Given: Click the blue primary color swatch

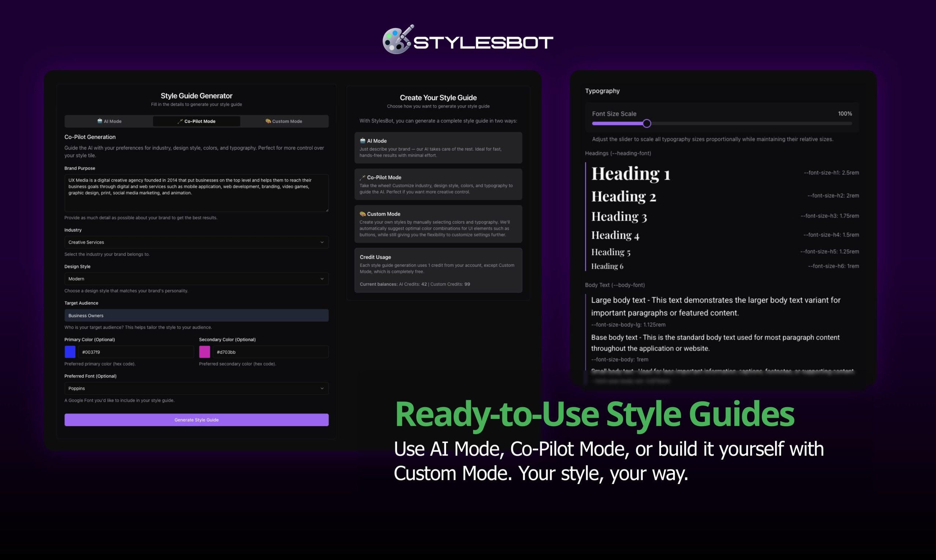Looking at the screenshot, I should pos(70,352).
